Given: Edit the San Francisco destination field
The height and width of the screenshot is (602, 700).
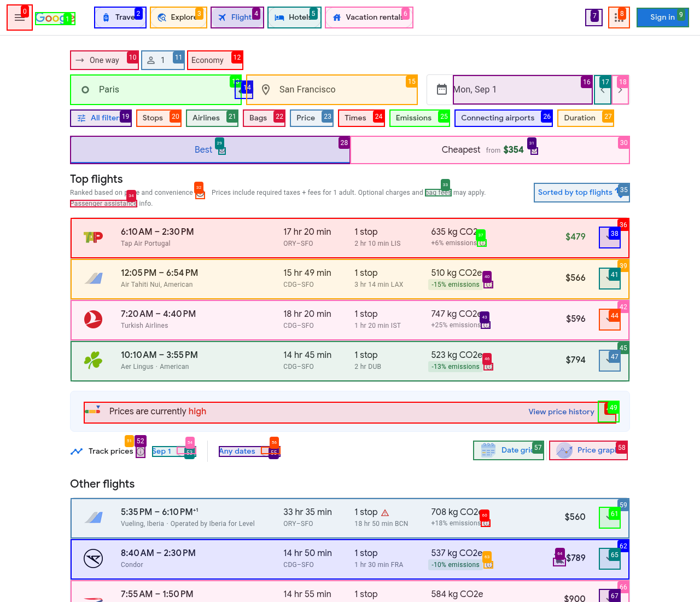Looking at the screenshot, I should (332, 90).
